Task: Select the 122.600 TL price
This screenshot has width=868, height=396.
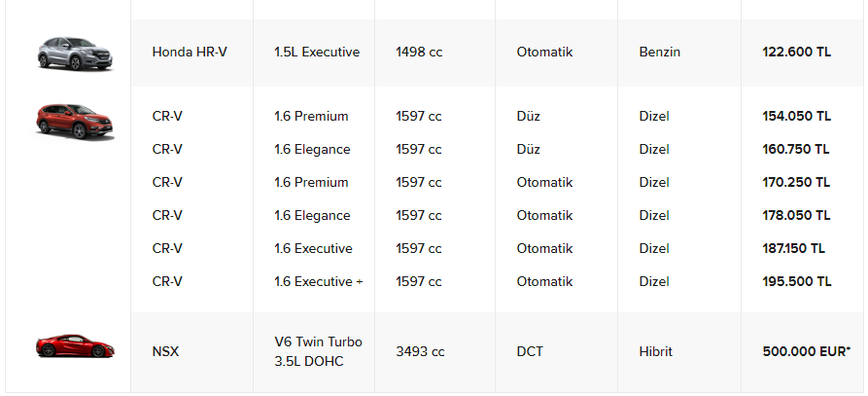Action: (797, 53)
